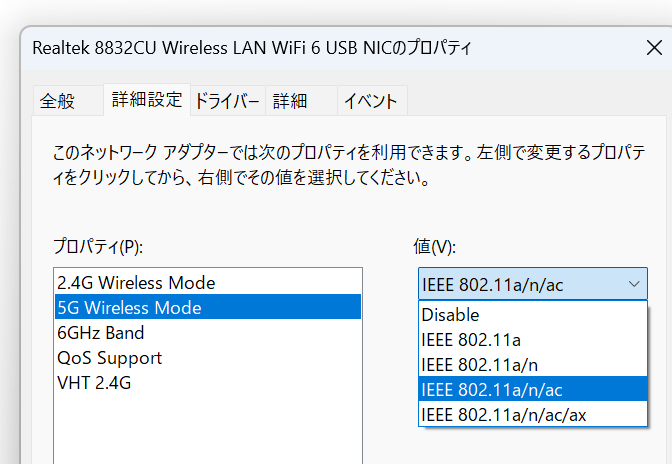Click the 値 combo box showing IEEE 802.11a/n/ac
Image resolution: width=672 pixels, height=464 pixels.
point(533,284)
